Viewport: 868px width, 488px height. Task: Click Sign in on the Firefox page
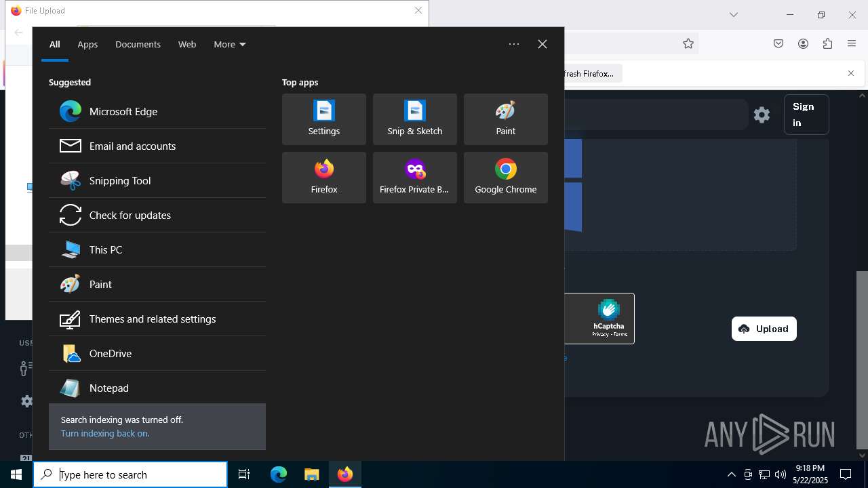tap(806, 115)
